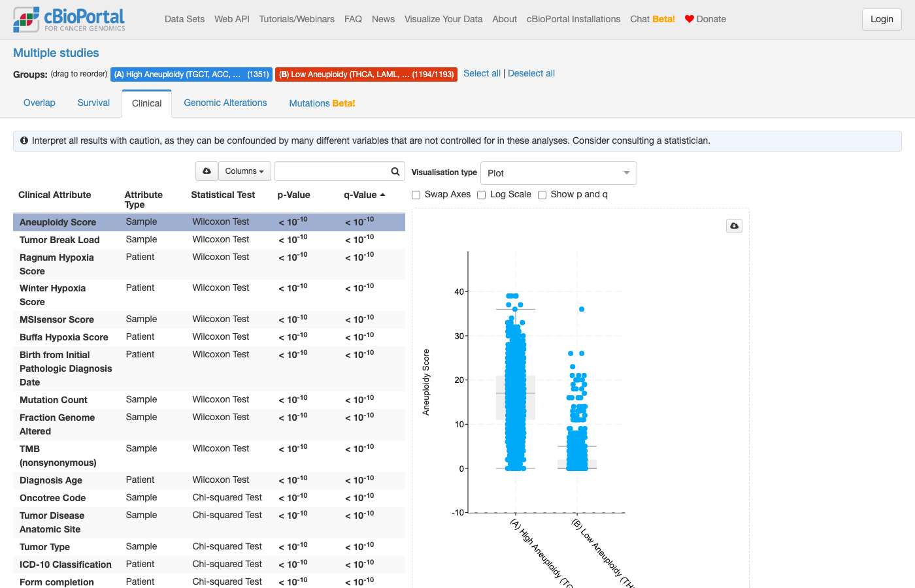This screenshot has height=588, width=915.
Task: Switch to the Overlap tab
Action: 39,103
